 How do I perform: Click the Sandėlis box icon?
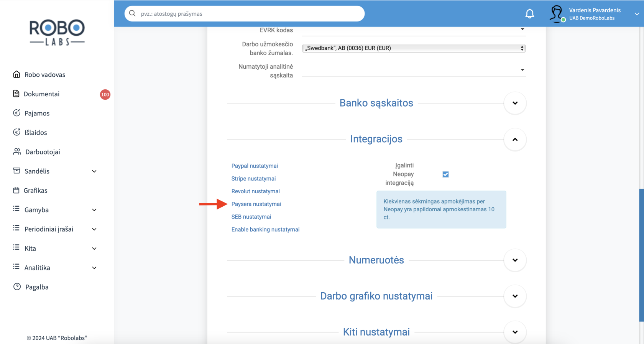16,171
